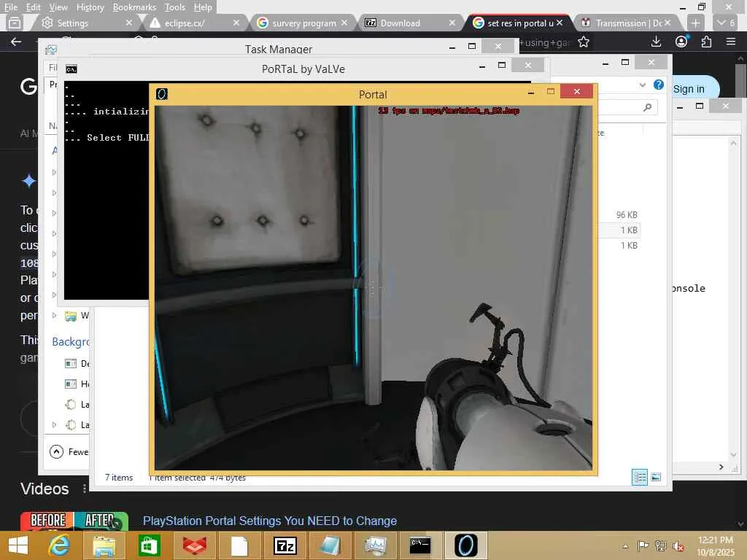Open File Explorer help icon

point(659,85)
